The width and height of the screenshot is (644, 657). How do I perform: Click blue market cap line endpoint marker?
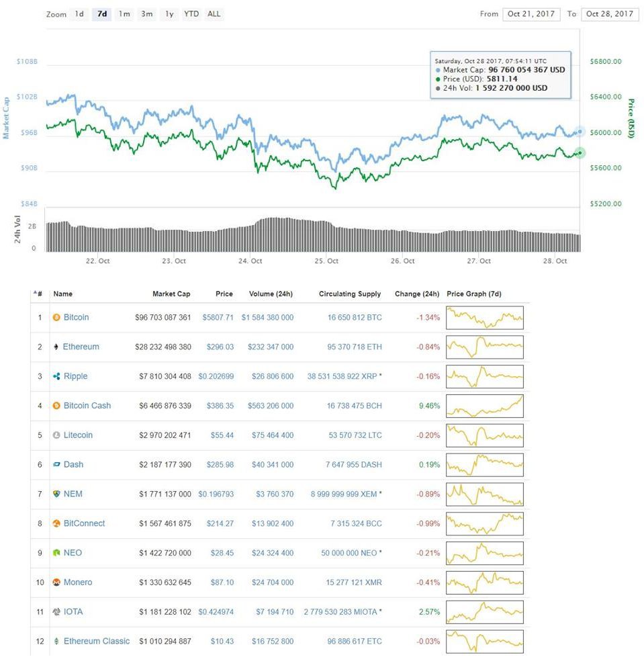coord(580,132)
